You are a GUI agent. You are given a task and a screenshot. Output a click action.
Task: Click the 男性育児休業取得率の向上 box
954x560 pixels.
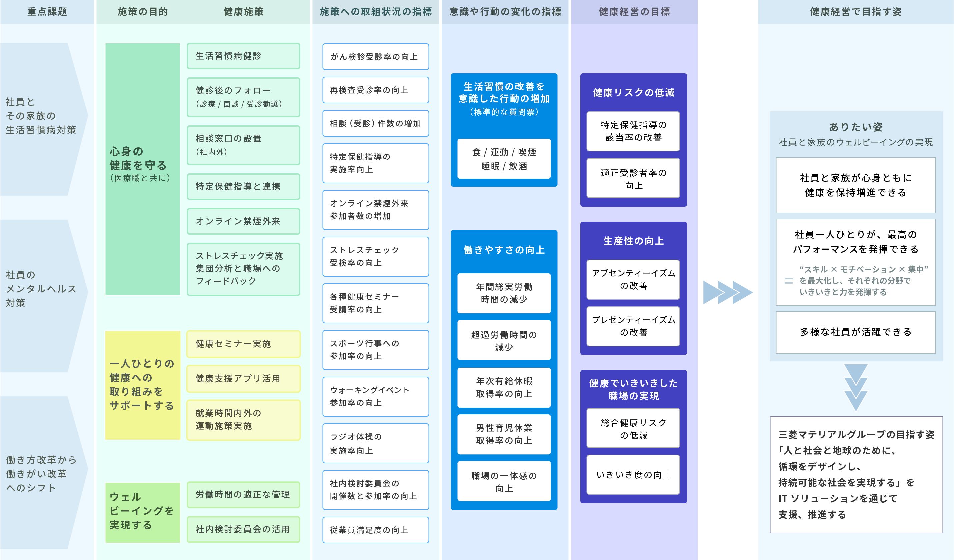click(x=504, y=434)
